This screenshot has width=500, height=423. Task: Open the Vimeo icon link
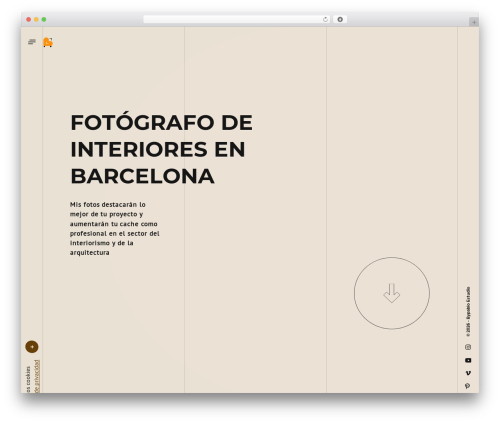(468, 373)
